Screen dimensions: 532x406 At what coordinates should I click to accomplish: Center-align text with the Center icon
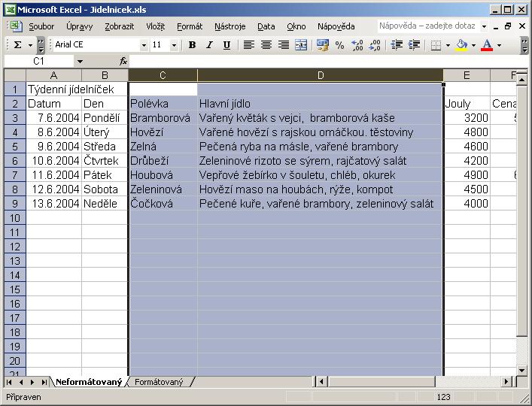266,44
